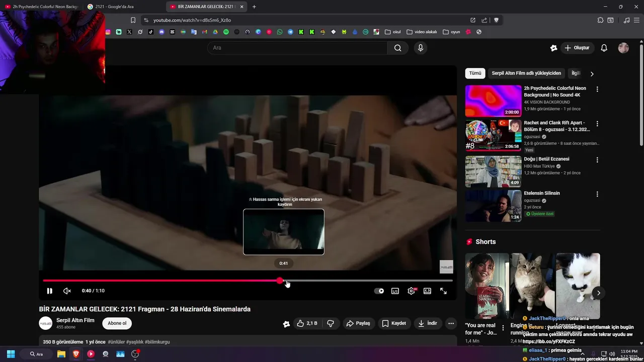The width and height of the screenshot is (644, 362).
Task: Open Brave Shields lion icon in the address bar
Action: click(x=496, y=20)
